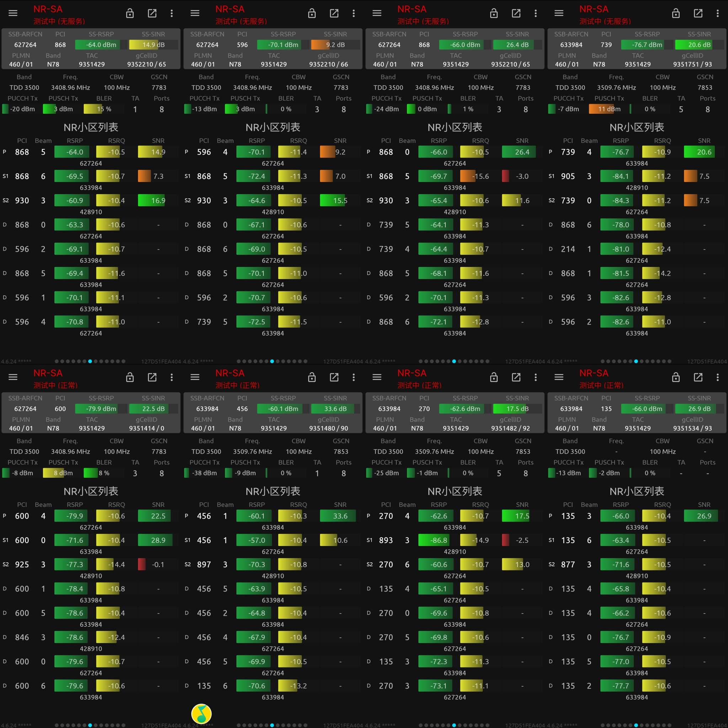Select neighbor cell row S2 PCI 897

pos(273,569)
